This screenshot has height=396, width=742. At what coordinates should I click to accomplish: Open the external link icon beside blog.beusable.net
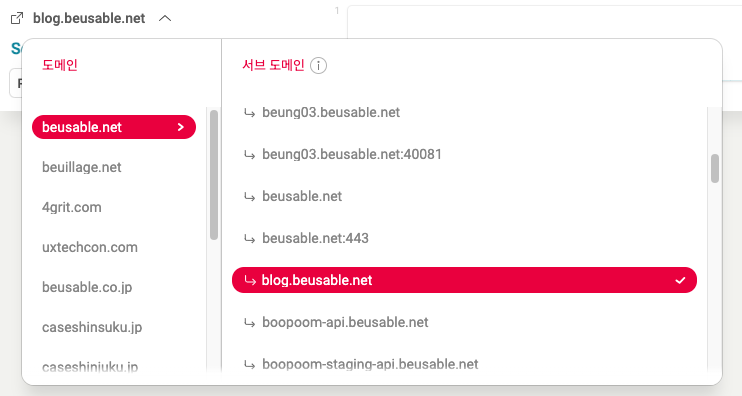17,18
